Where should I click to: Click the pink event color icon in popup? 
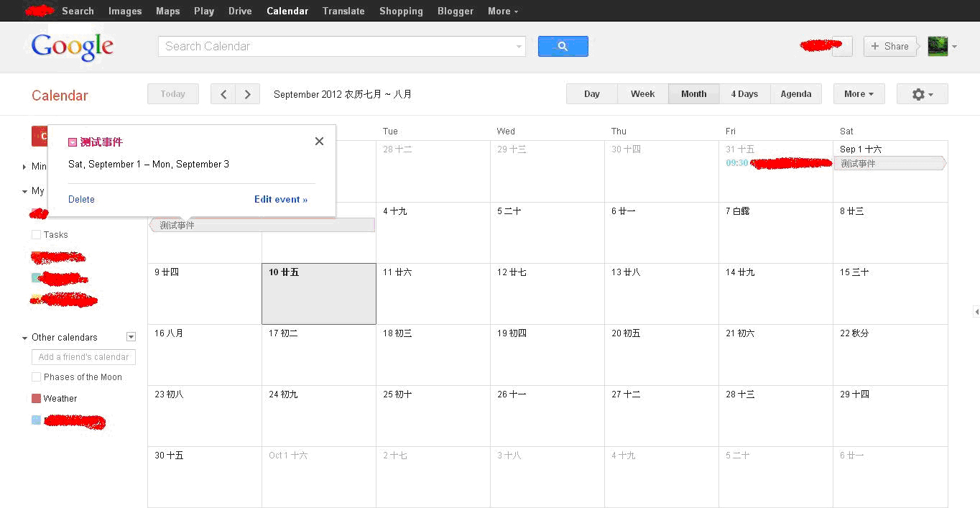click(73, 142)
